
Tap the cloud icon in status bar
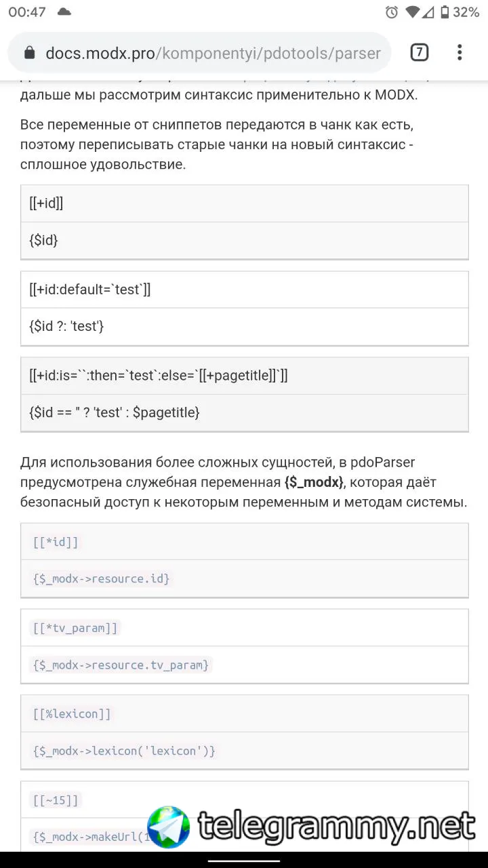pos(64,12)
